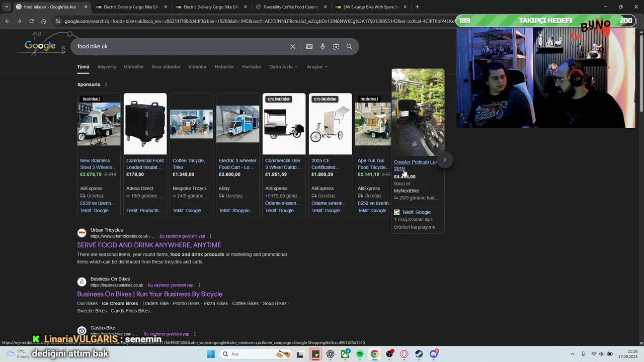Submit search with the magnifier icon
The height and width of the screenshot is (362, 644).
click(349, 46)
